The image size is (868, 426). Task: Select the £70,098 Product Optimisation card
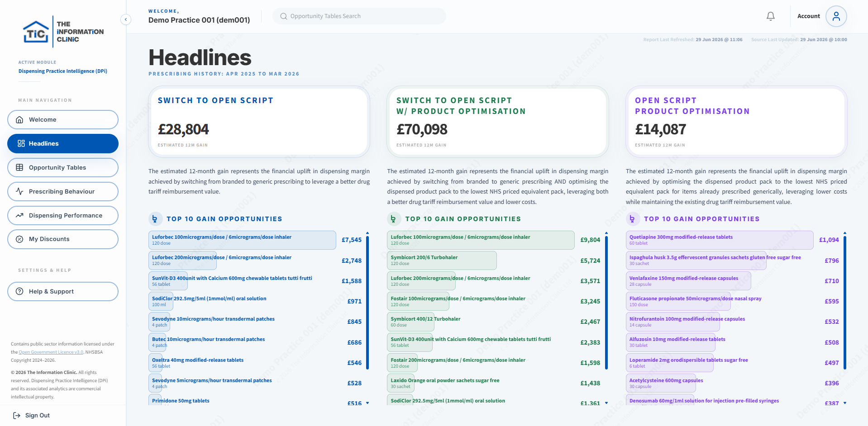point(498,122)
